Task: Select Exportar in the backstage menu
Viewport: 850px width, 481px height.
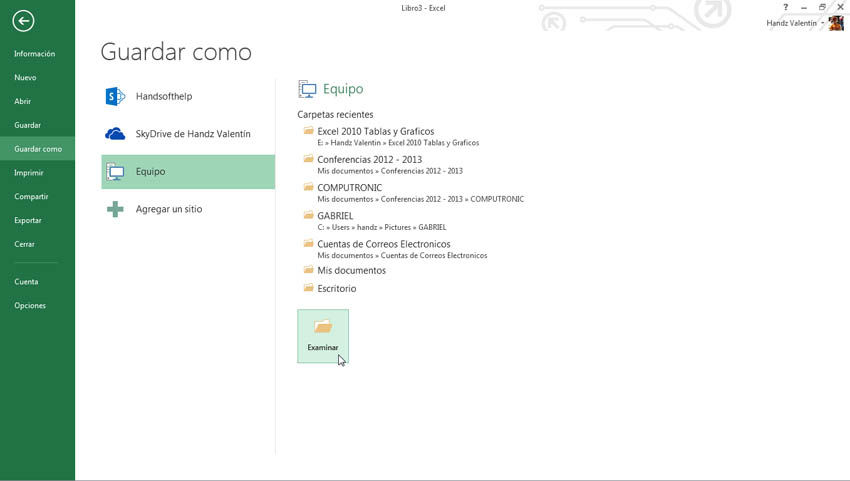Action: click(28, 221)
